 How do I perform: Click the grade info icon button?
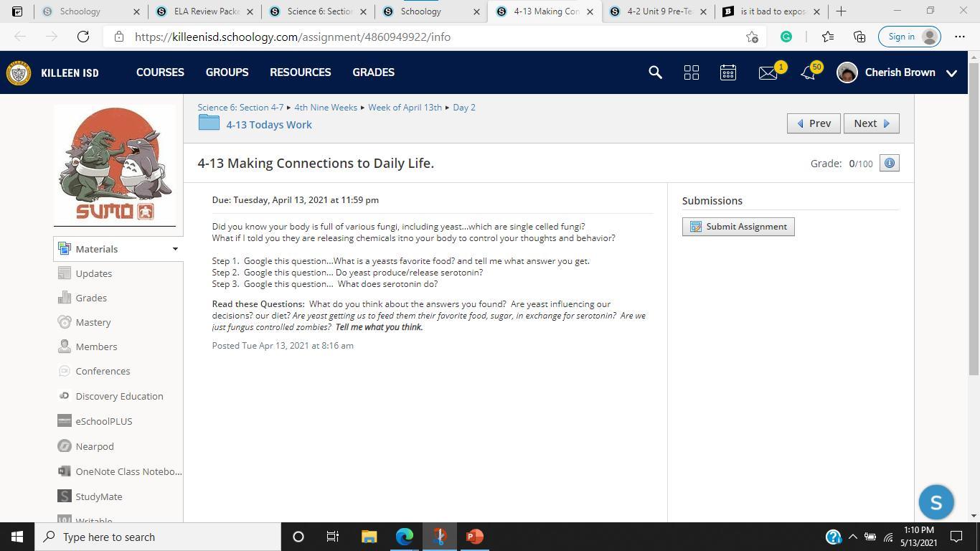pyautogui.click(x=889, y=164)
